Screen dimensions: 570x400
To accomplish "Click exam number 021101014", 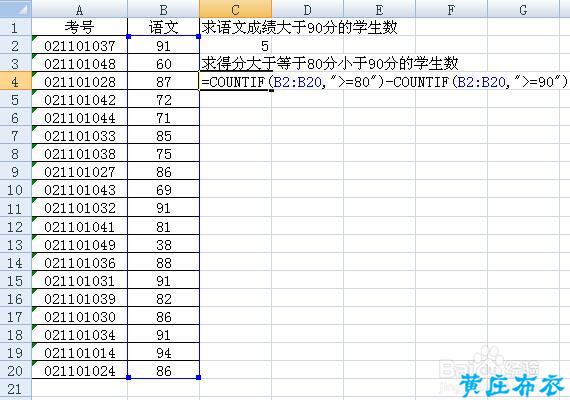I will tap(80, 352).
